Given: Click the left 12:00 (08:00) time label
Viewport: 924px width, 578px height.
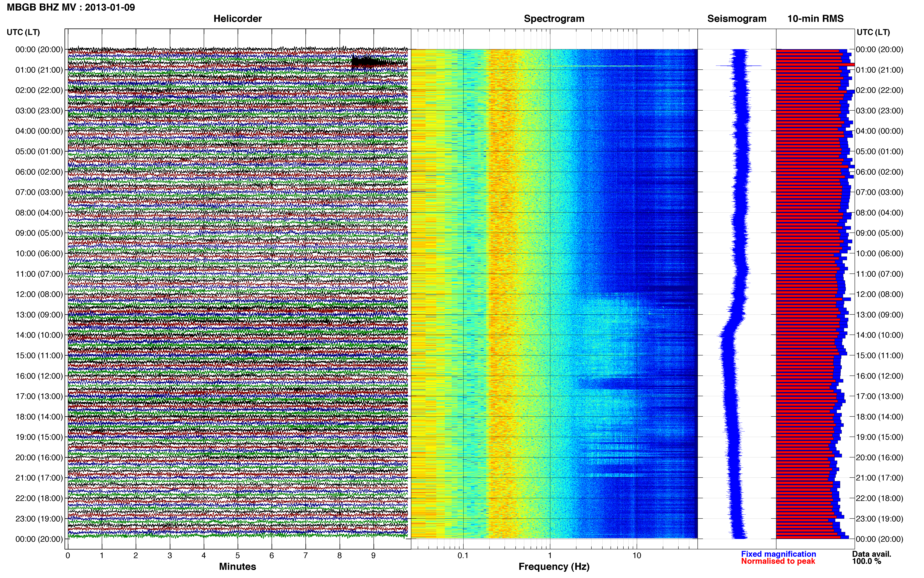Looking at the screenshot, I should tap(39, 294).
